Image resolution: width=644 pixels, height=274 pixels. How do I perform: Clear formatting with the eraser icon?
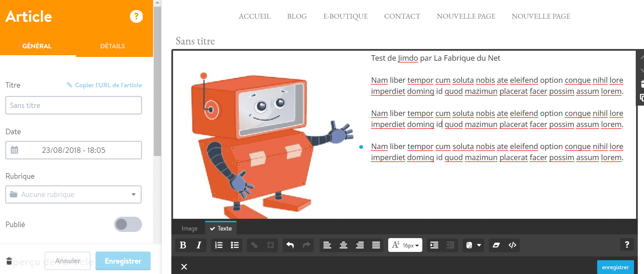tap(496, 245)
